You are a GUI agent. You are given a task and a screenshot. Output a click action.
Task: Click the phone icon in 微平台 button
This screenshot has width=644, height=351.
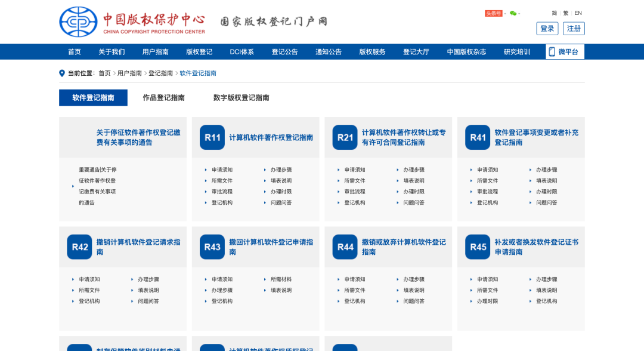point(552,52)
